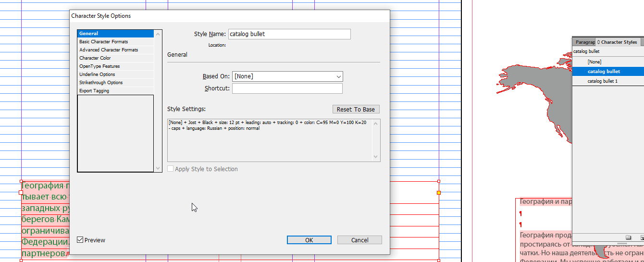
Task: Click the Reset To Base button
Action: click(x=356, y=109)
